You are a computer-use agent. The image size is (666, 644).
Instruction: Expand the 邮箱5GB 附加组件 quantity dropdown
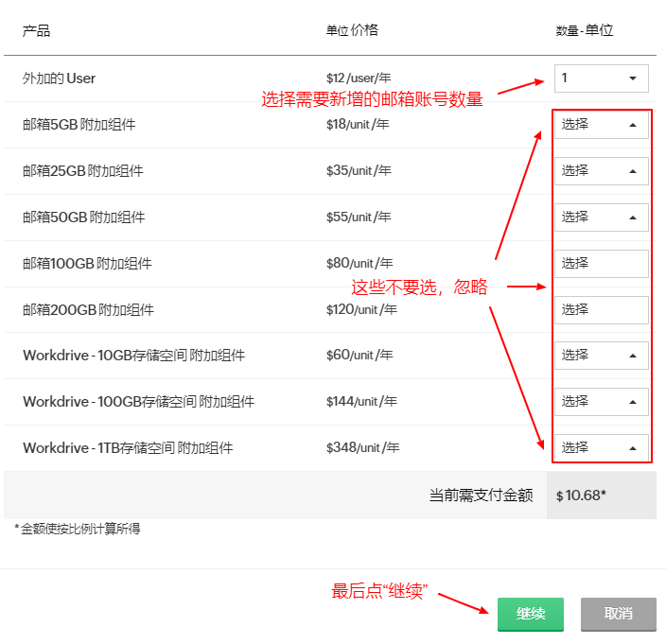[601, 125]
